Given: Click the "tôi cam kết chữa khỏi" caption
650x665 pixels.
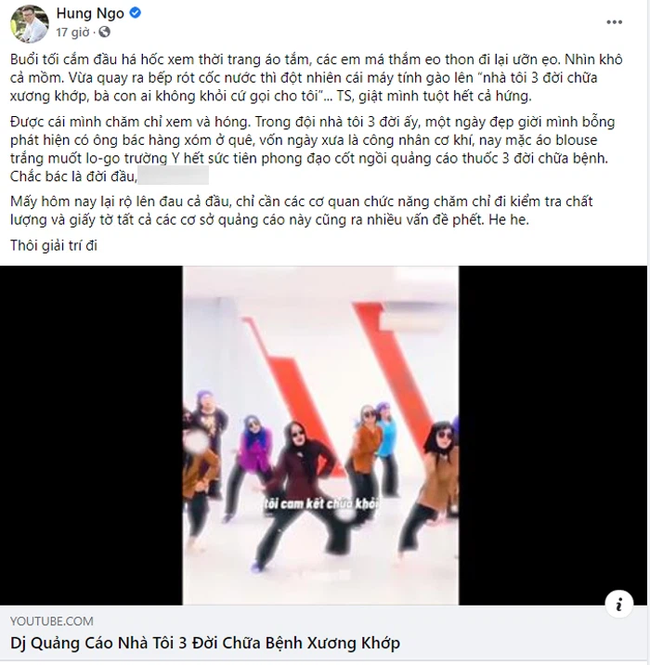Looking at the screenshot, I should point(321,504).
